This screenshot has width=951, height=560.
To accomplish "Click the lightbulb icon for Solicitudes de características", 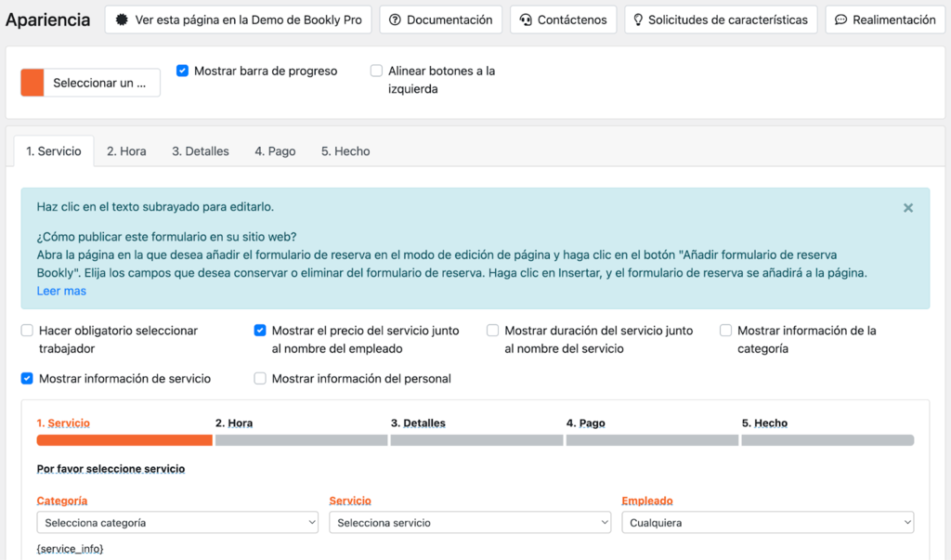I will (638, 20).
